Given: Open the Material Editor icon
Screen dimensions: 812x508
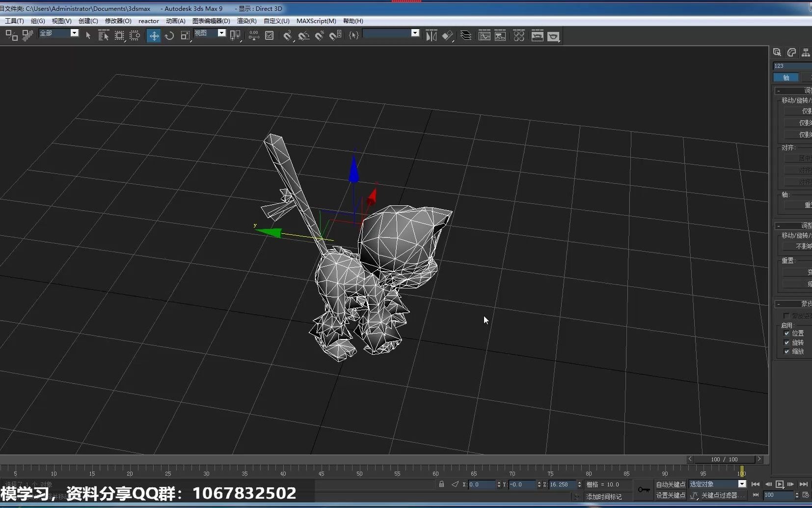Looking at the screenshot, I should point(519,35).
